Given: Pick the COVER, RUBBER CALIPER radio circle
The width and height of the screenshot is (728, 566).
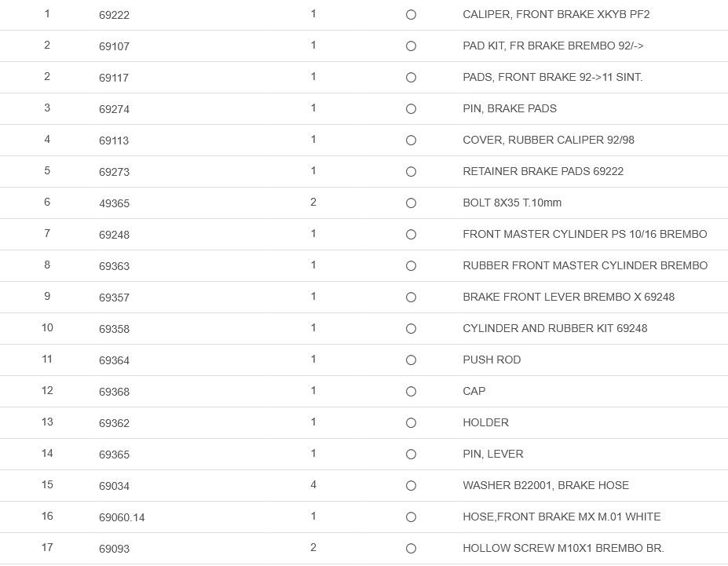Looking at the screenshot, I should pos(411,141).
